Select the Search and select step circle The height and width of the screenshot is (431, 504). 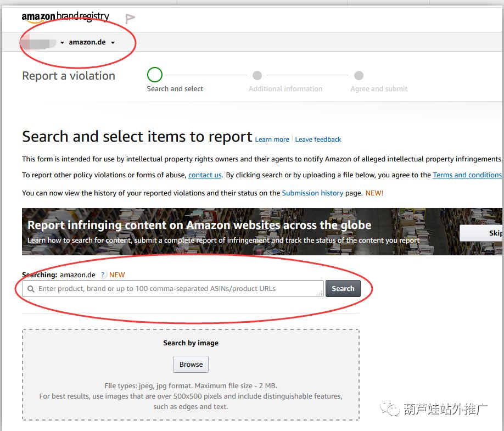(155, 75)
